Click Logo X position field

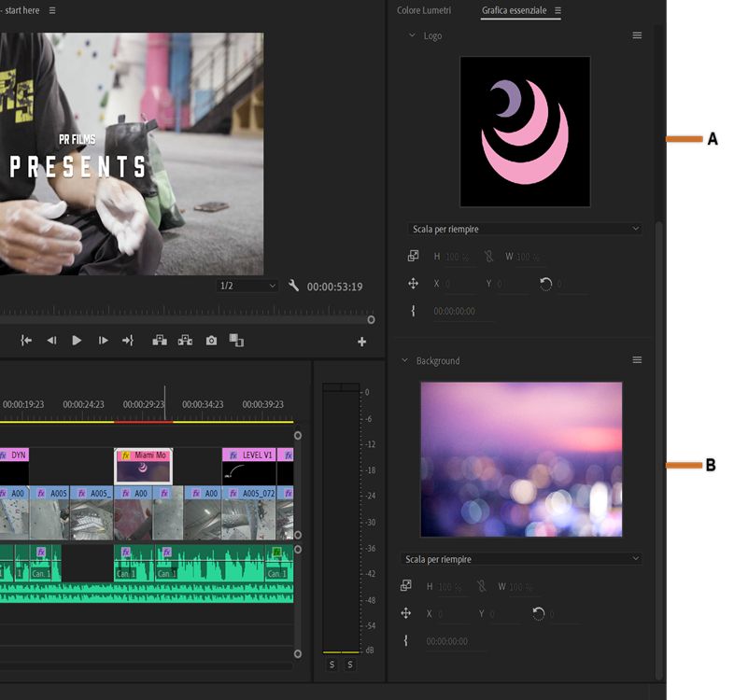(460, 284)
